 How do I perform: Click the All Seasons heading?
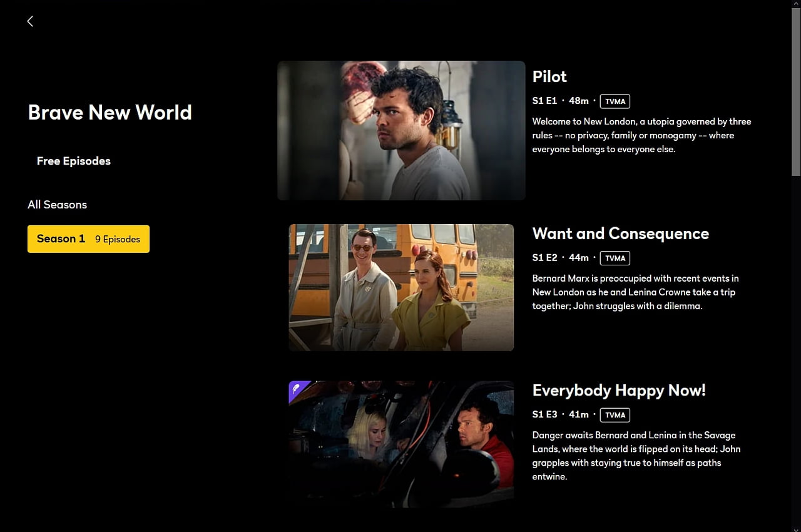pos(58,205)
